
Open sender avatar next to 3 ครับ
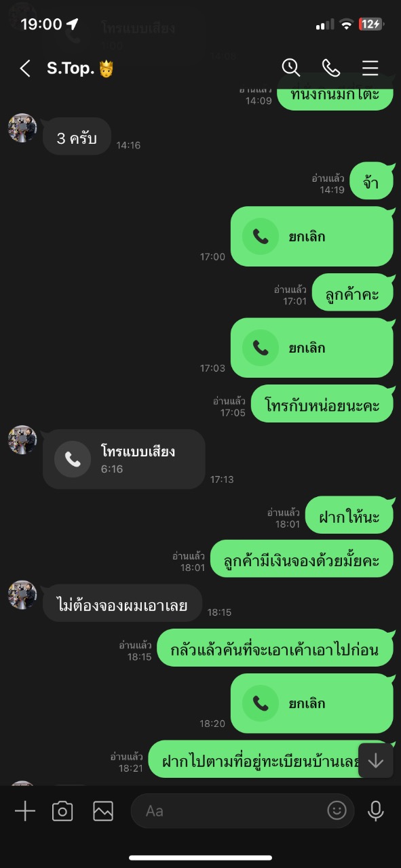(22, 127)
